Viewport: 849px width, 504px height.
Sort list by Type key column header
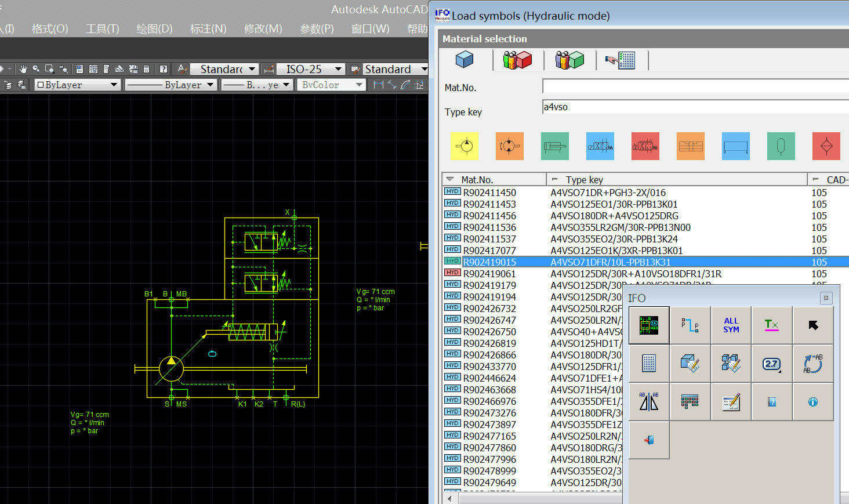[x=677, y=179]
